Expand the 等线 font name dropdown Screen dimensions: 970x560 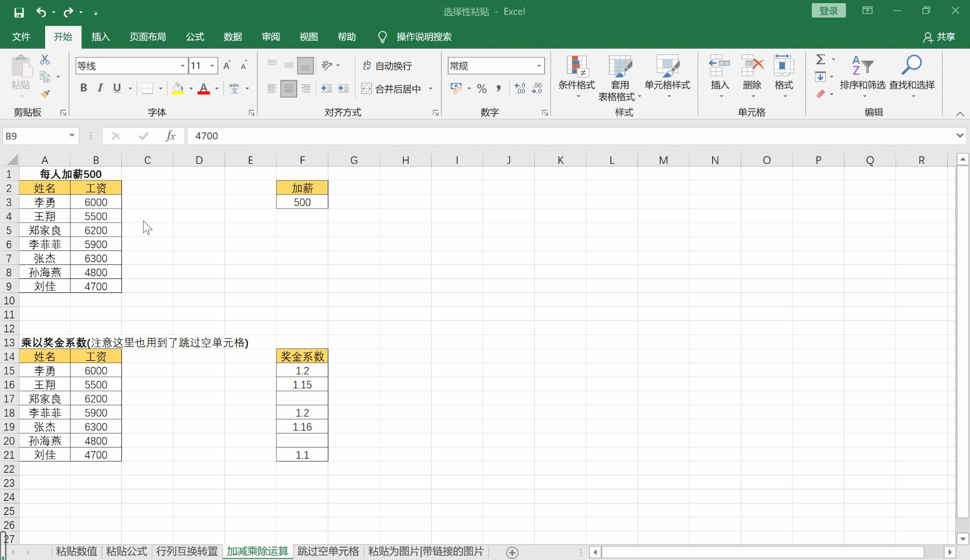click(183, 66)
